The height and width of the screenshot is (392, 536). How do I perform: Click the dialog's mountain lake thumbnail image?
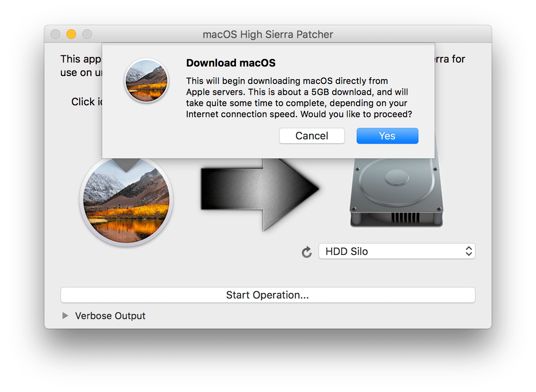click(x=146, y=81)
